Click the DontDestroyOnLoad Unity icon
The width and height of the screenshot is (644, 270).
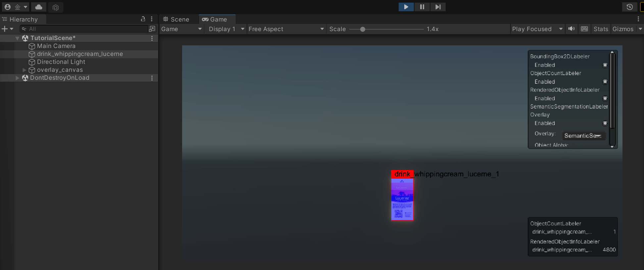pos(25,78)
